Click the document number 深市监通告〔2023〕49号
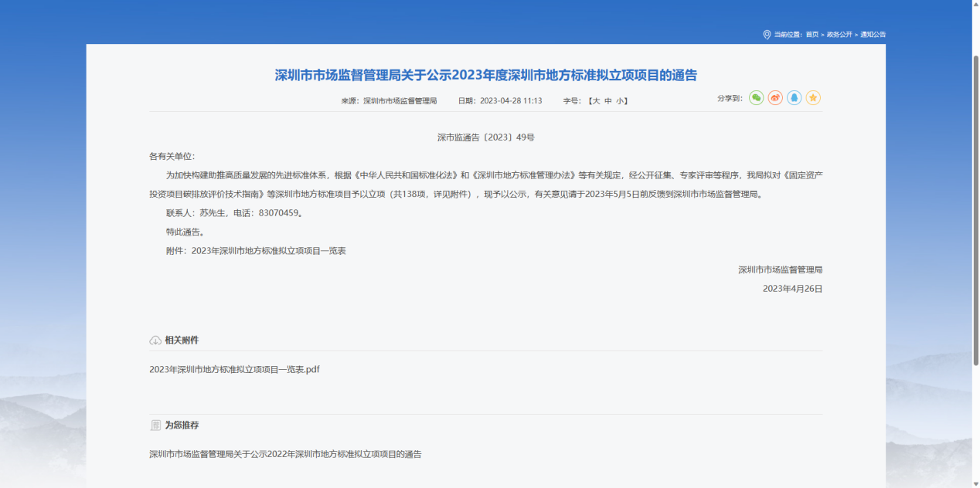Image resolution: width=980 pixels, height=488 pixels. [486, 137]
